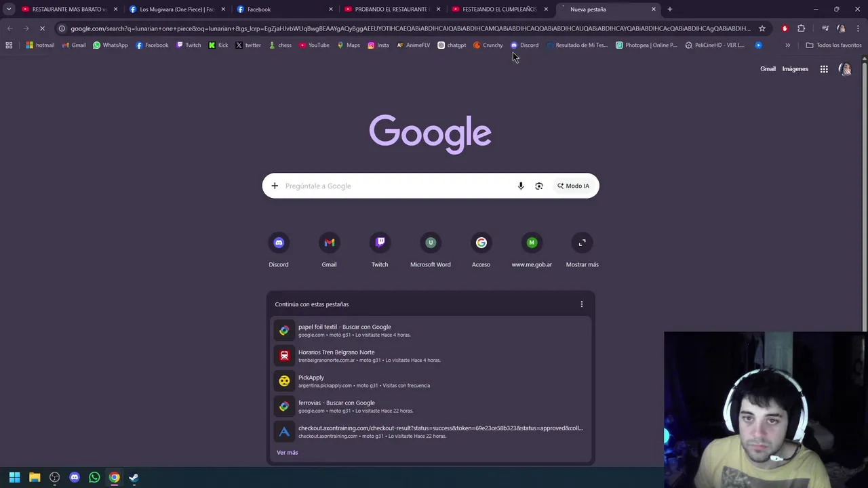Screen dimensions: 868x488
Task: Open the Chrome extensions puzzle icon
Action: (802, 28)
